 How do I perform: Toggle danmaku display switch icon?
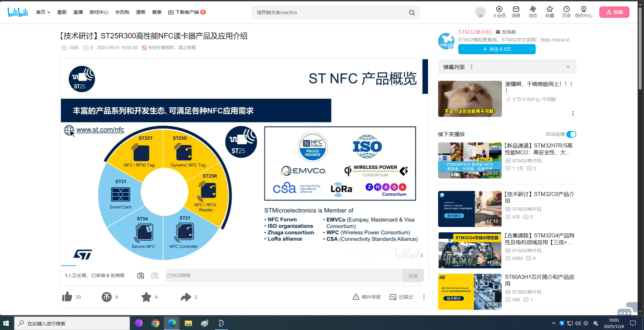(141, 275)
